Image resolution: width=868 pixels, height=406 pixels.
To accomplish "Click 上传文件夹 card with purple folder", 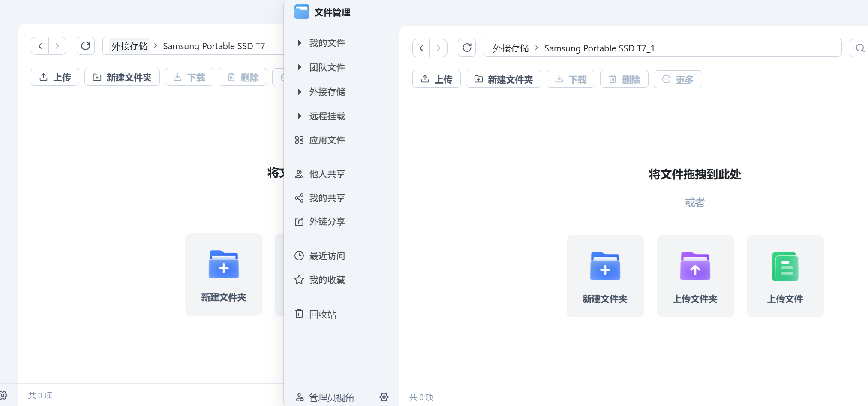I will point(695,276).
